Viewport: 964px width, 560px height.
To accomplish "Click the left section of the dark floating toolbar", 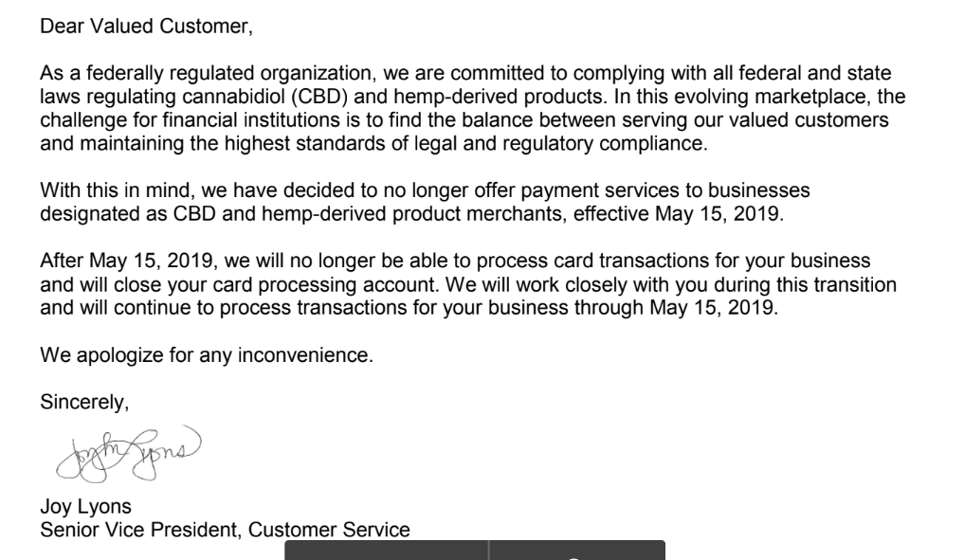I will click(x=387, y=551).
